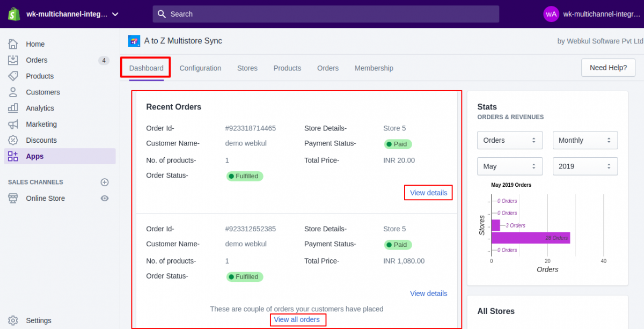Switch to the app Orders tab
The image size is (644, 329).
[x=328, y=68]
